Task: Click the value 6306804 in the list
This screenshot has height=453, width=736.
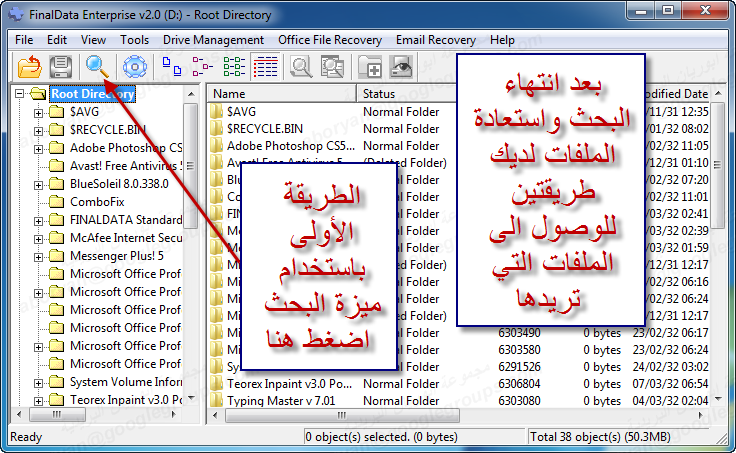Action: point(519,384)
